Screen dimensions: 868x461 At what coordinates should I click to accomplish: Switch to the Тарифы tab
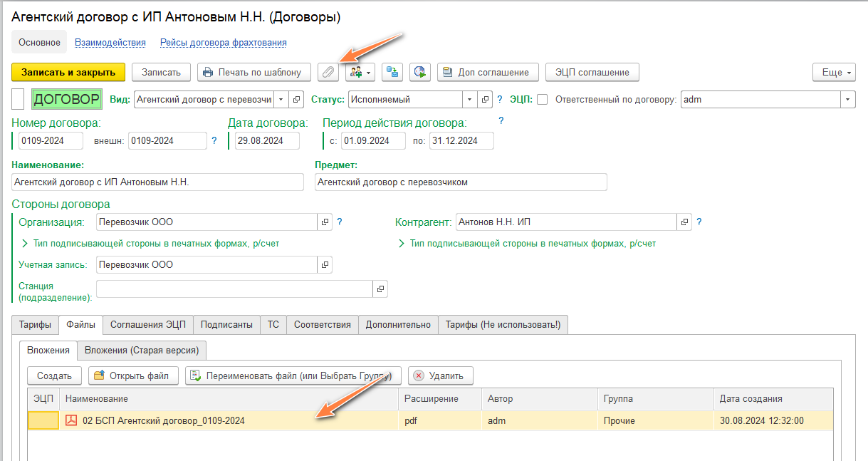[35, 325]
